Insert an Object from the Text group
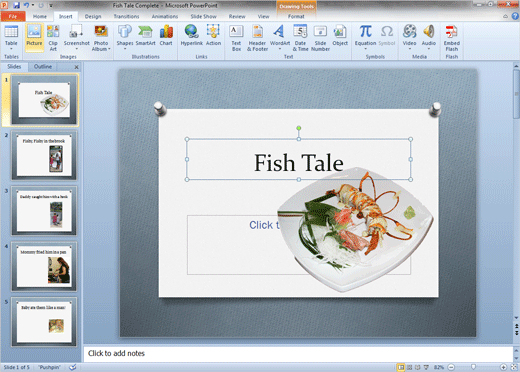Viewport: 520px width, 372px height. (x=340, y=36)
